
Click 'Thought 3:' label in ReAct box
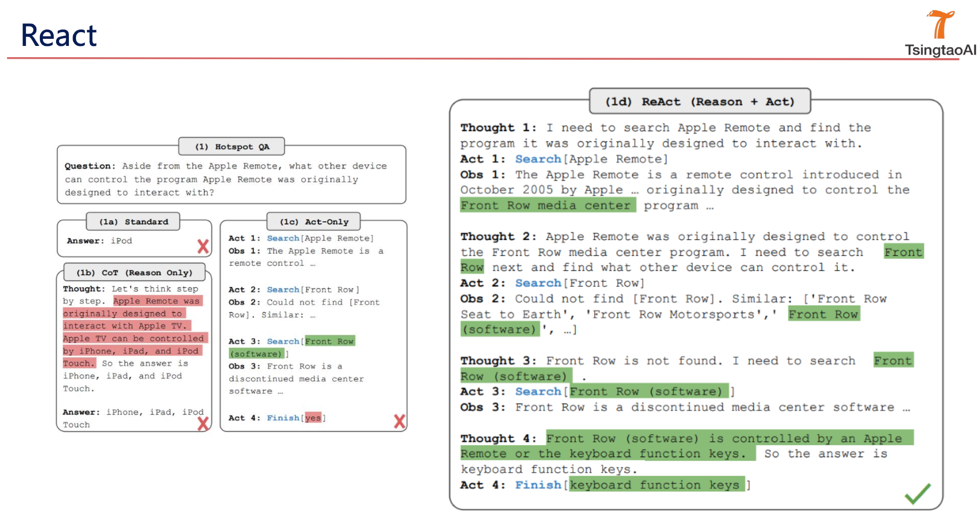coord(498,361)
